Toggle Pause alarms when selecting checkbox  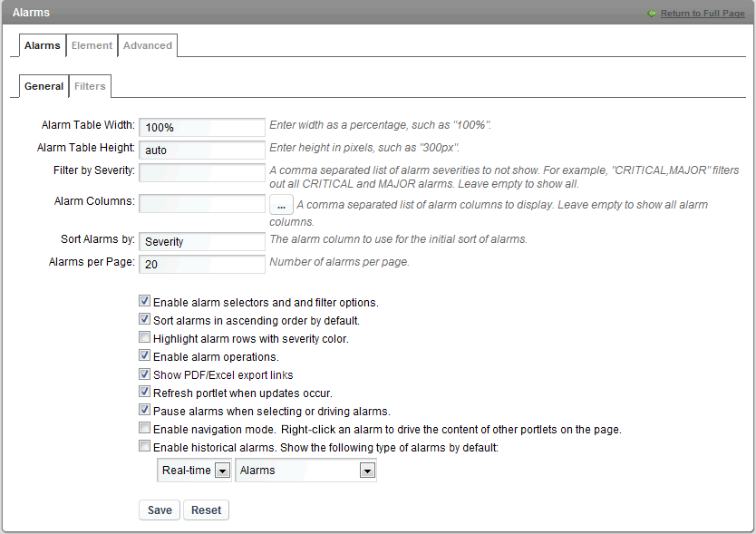pos(145,410)
